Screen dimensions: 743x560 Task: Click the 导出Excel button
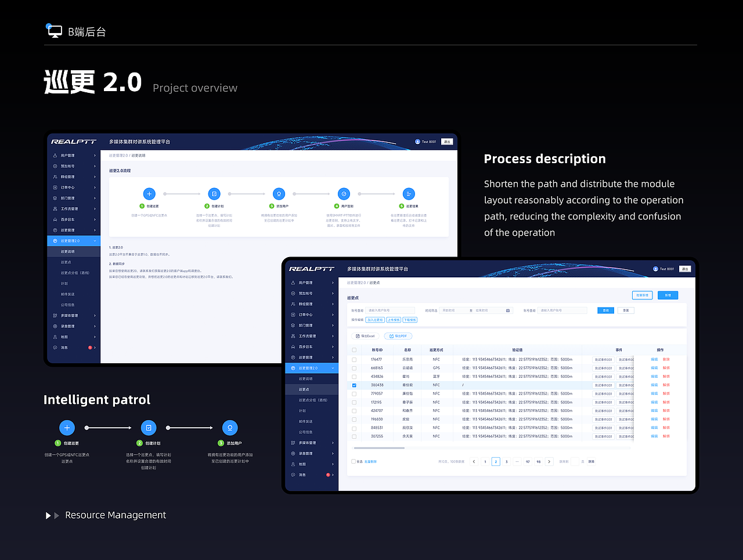pyautogui.click(x=366, y=336)
